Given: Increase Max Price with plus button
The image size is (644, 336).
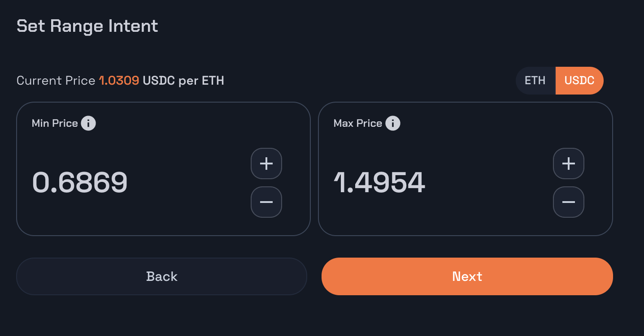Looking at the screenshot, I should (569, 164).
